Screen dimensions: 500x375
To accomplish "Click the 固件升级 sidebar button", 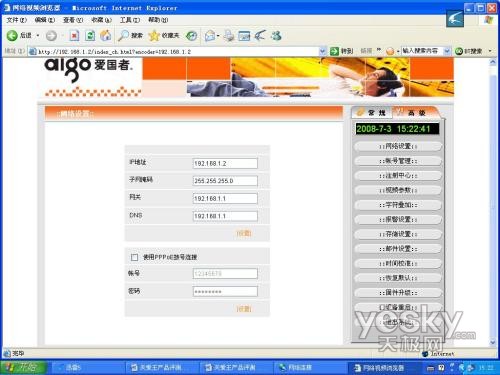I will [x=398, y=293].
